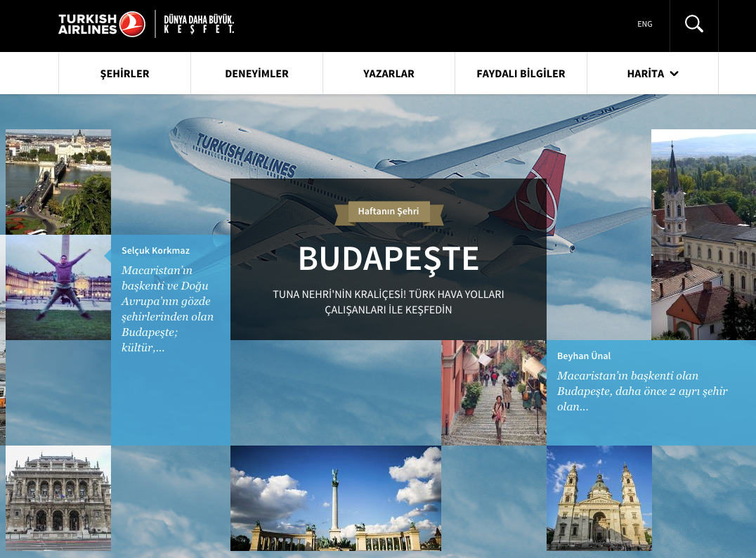The width and height of the screenshot is (756, 558).
Task: Go to YAZARLAR section
Action: [389, 73]
